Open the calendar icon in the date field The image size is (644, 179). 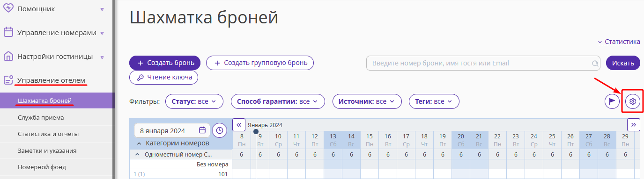coord(202,130)
